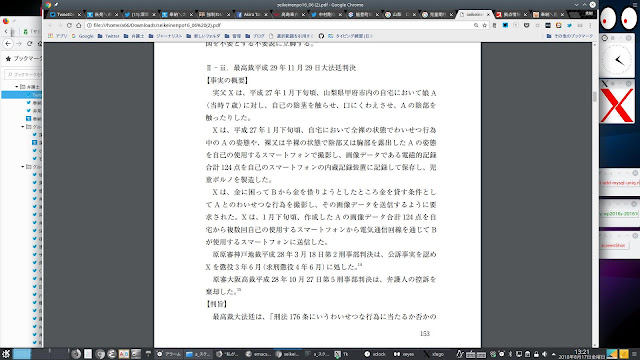This screenshot has height=360, width=640.
Task: Click the magnifier icon in Chrome's address bar
Action: click(476, 25)
